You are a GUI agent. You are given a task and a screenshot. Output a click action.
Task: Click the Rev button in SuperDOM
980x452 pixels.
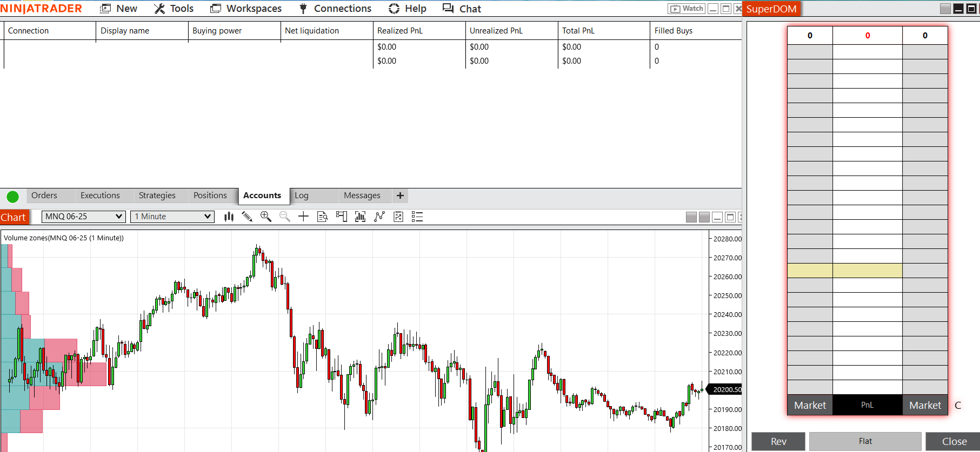pos(778,441)
